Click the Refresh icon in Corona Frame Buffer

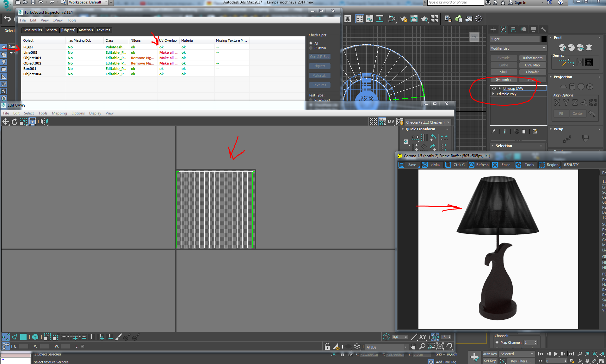point(472,165)
